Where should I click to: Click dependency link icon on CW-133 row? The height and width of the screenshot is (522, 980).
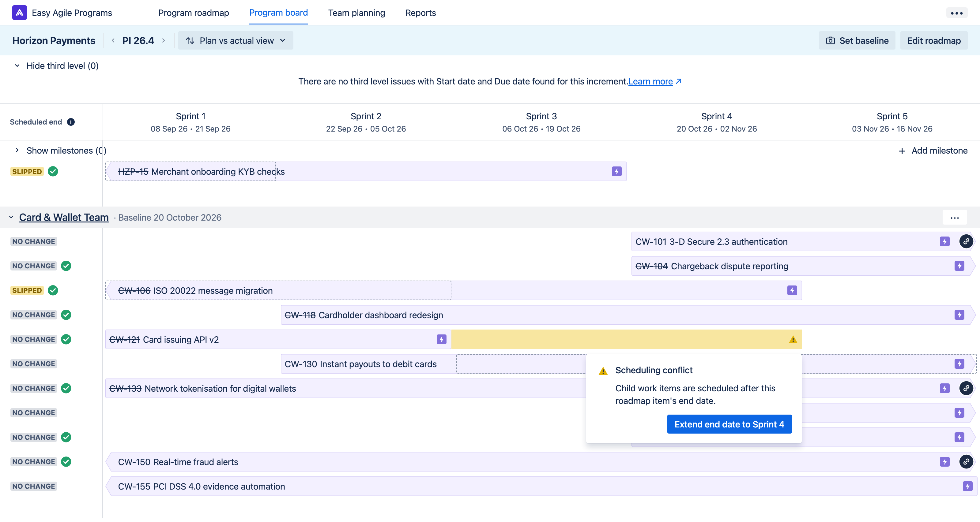(966, 388)
